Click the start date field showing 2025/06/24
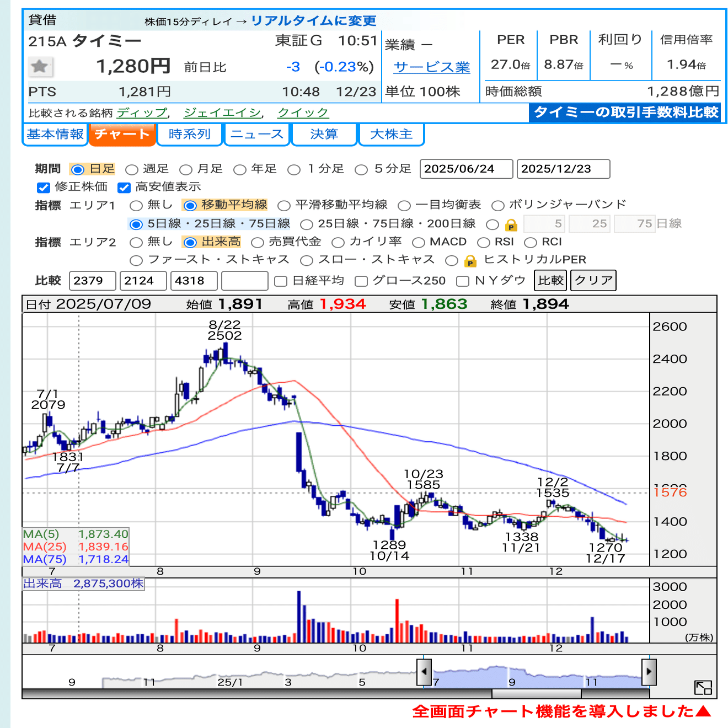This screenshot has width=728, height=728. 466,169
